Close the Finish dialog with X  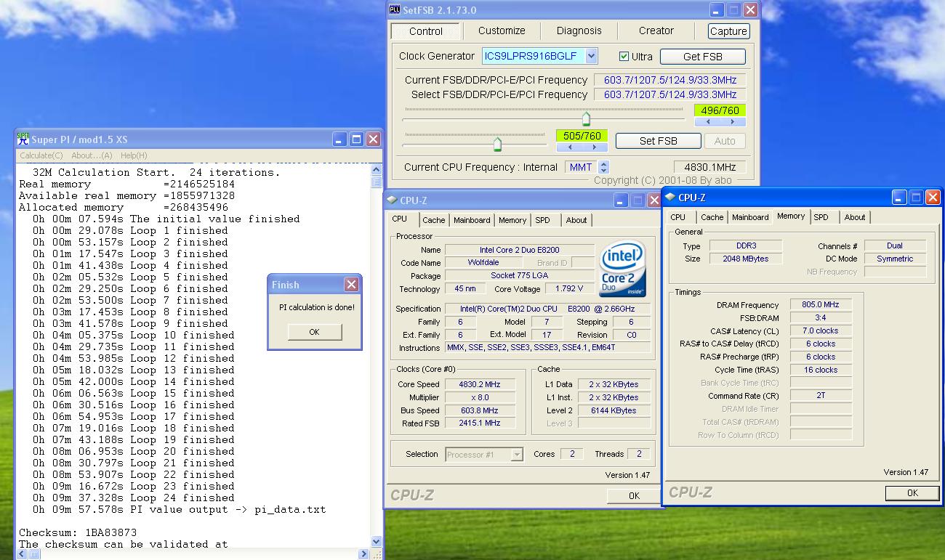(351, 284)
